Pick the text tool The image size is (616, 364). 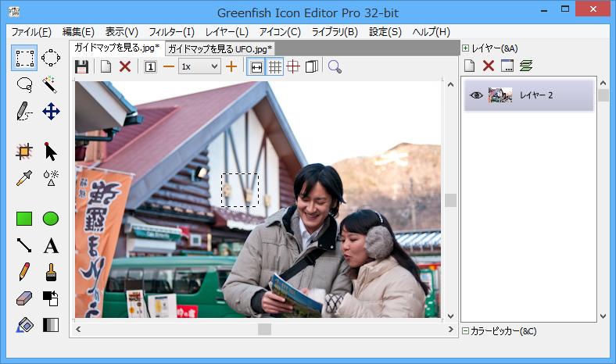pos(51,246)
